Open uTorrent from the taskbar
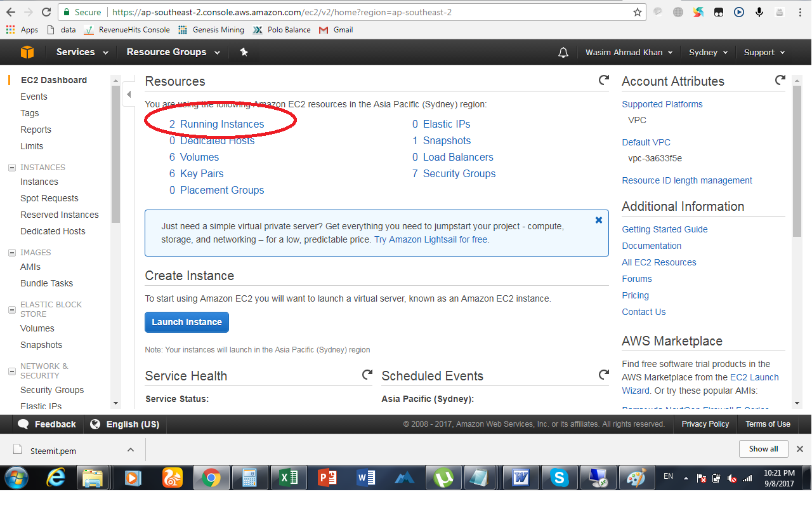This screenshot has height=508, width=812. tap(443, 478)
